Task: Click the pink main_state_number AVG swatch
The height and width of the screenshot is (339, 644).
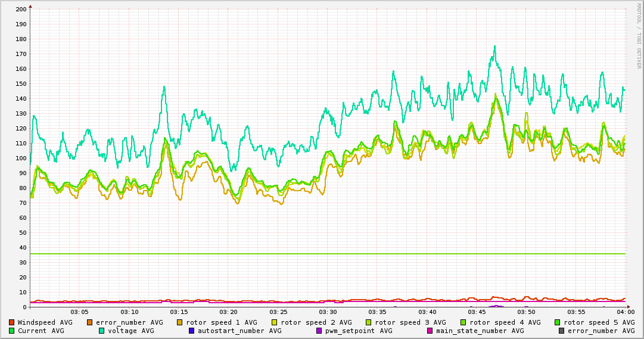Action: click(430, 331)
